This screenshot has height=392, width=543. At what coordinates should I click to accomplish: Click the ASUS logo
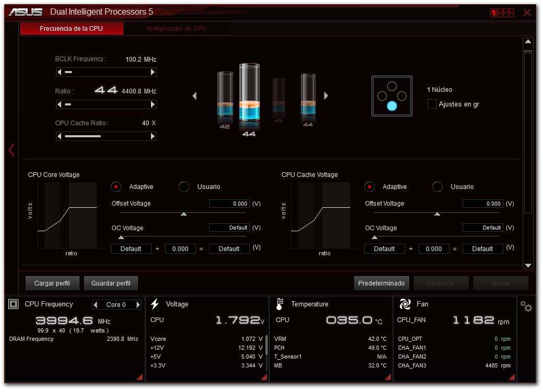tap(26, 12)
